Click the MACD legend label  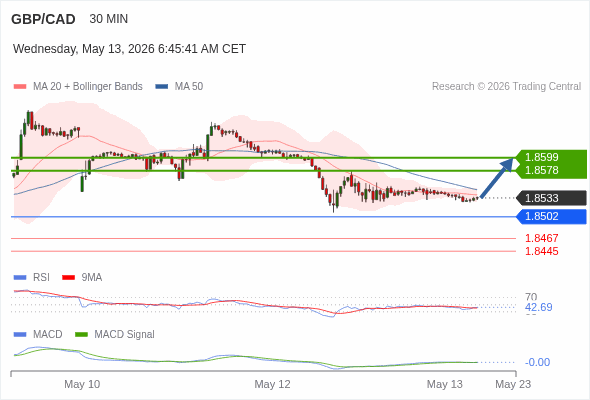pos(48,335)
